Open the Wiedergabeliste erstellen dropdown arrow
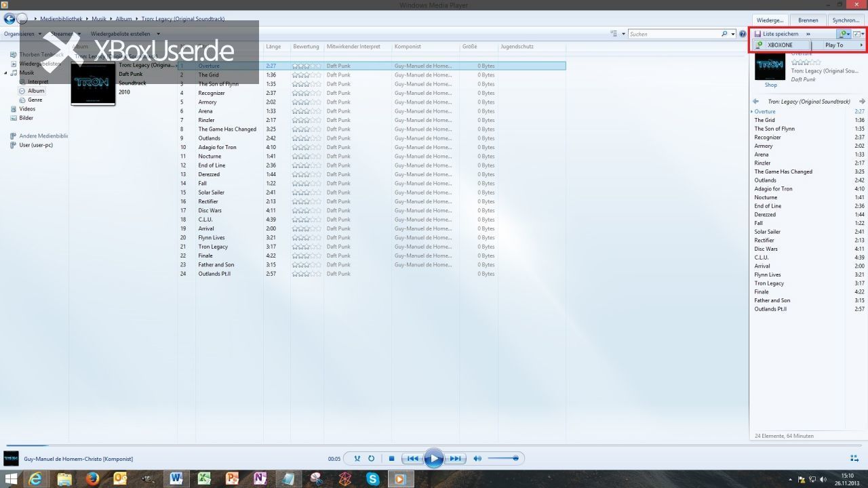 158,34
